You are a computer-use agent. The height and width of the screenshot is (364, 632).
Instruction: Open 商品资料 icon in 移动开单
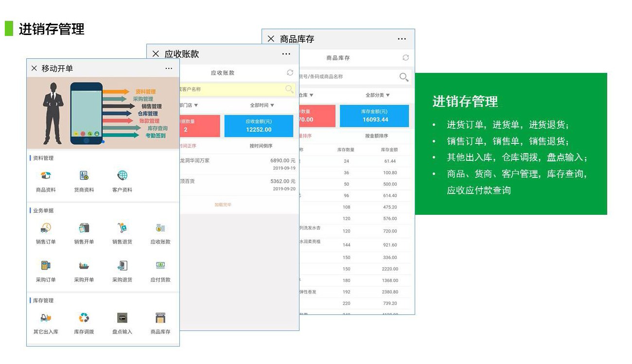(46, 175)
